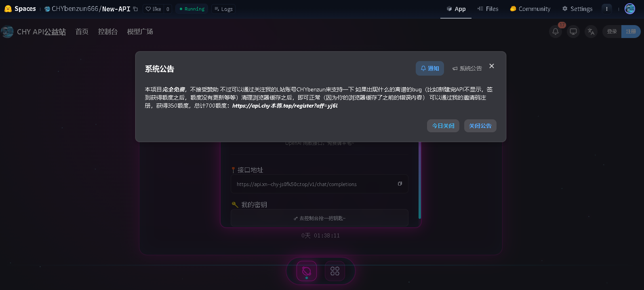Click the grid apps icon in the bottom dock
The height and width of the screenshot is (290, 644).
click(x=335, y=271)
